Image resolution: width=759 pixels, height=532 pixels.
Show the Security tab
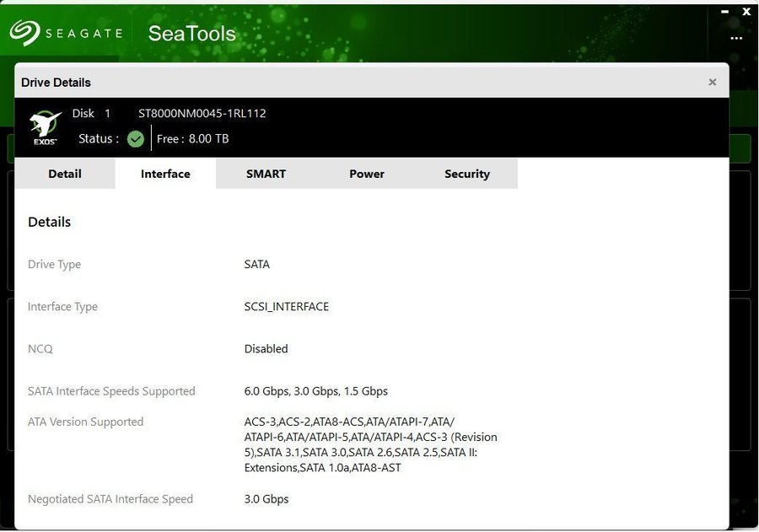pyautogui.click(x=467, y=174)
